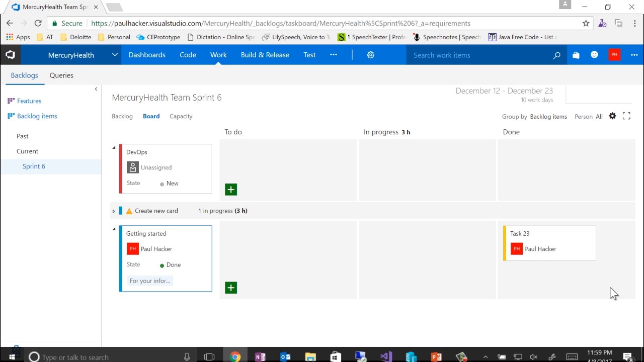The width and height of the screenshot is (644, 362).
Task: Switch to the Capacity view tab
Action: [181, 116]
